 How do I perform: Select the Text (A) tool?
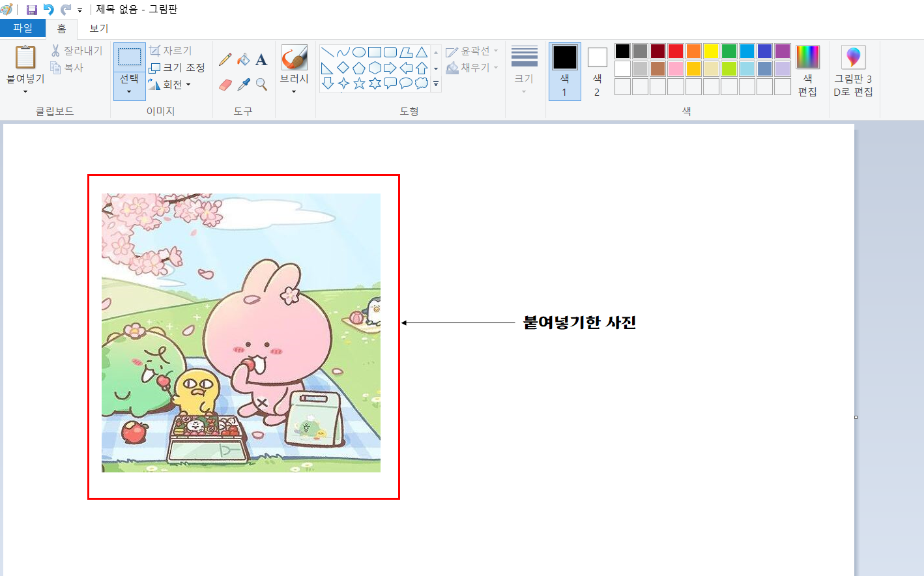click(x=261, y=59)
